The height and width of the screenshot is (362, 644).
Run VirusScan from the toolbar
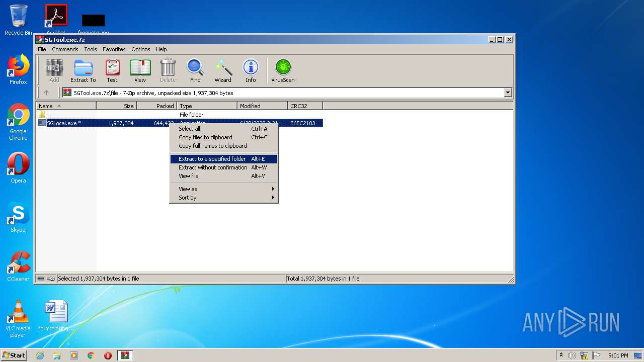pos(283,70)
